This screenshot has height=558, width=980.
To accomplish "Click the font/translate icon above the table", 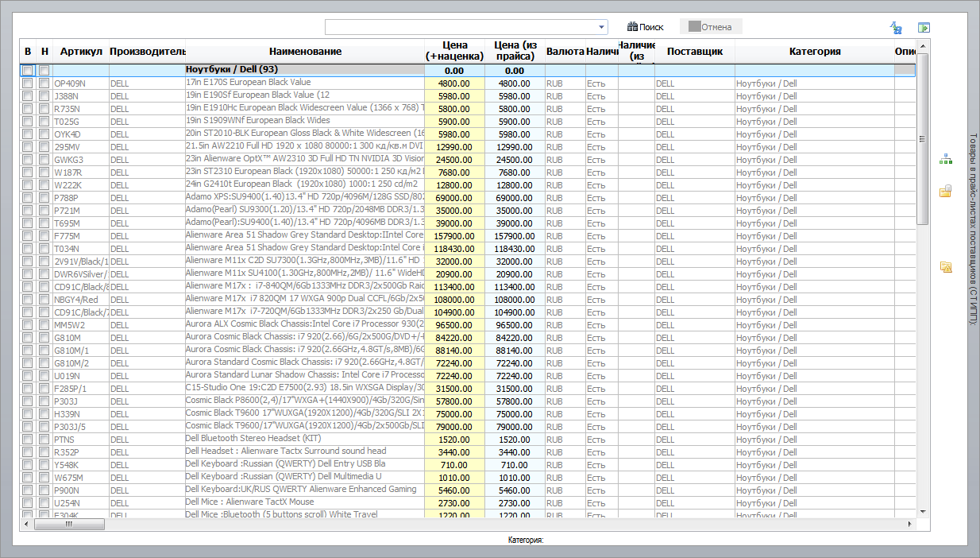I will click(896, 28).
